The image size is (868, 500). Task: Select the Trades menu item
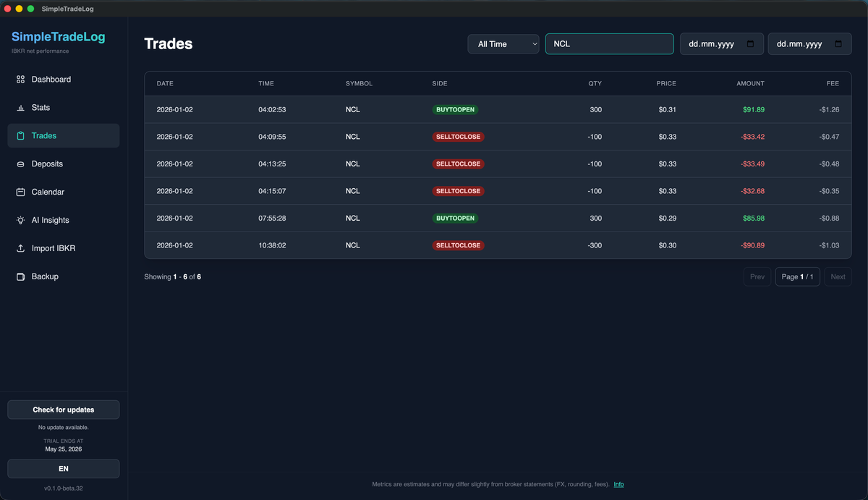64,136
